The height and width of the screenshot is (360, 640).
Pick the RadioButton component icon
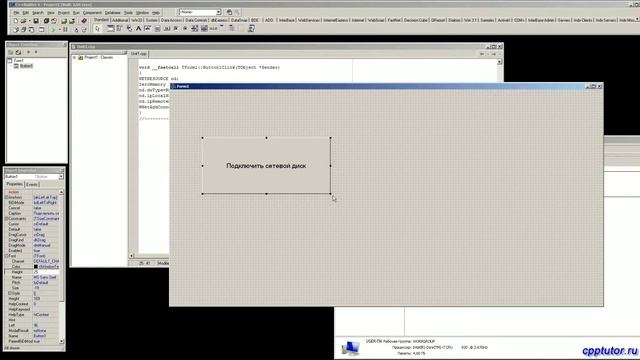click(x=185, y=29)
